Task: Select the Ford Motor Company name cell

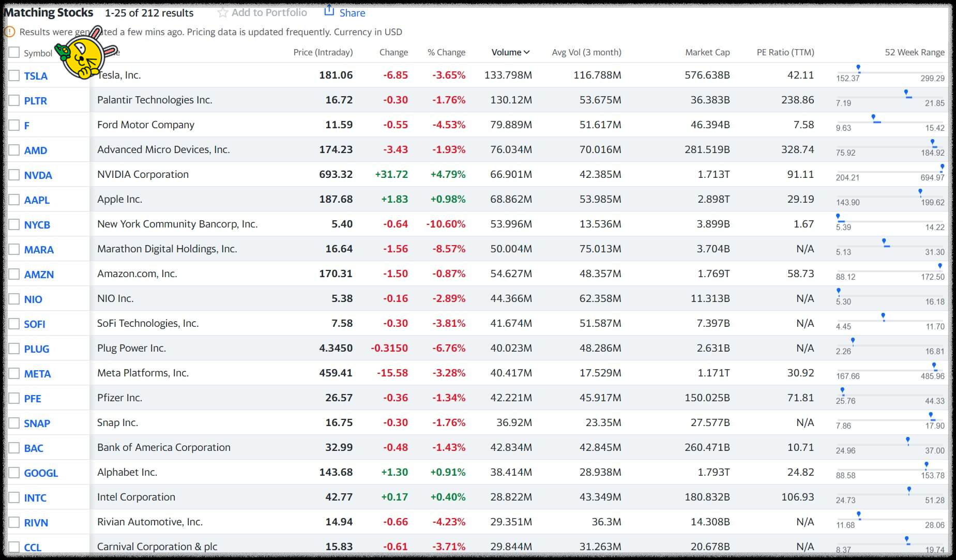Action: pyautogui.click(x=146, y=125)
